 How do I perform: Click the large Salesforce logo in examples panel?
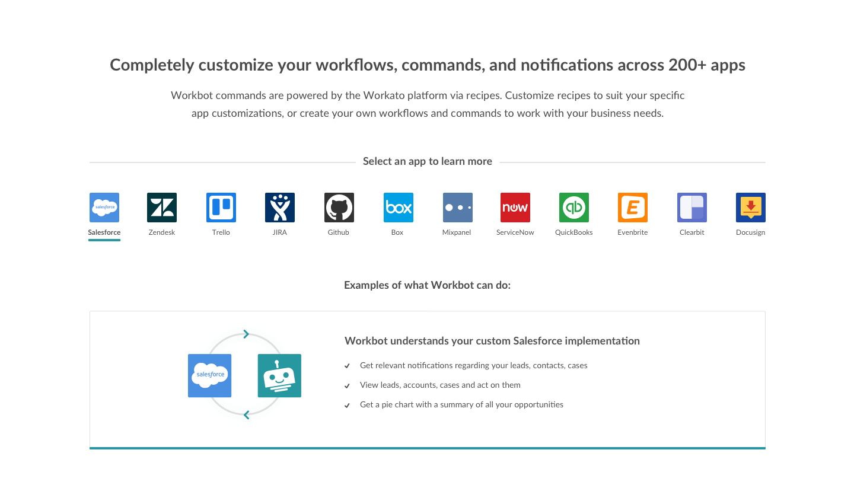pos(210,376)
